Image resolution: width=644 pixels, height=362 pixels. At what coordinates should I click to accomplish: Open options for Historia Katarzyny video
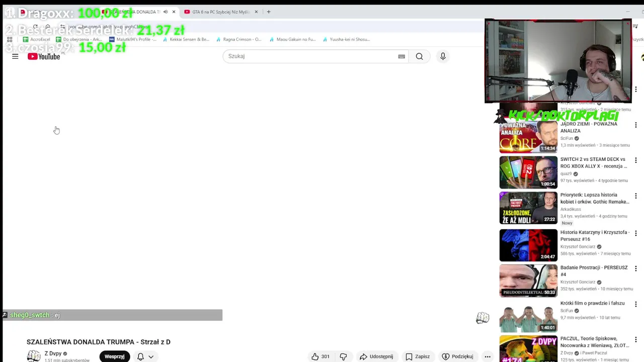coord(635,233)
